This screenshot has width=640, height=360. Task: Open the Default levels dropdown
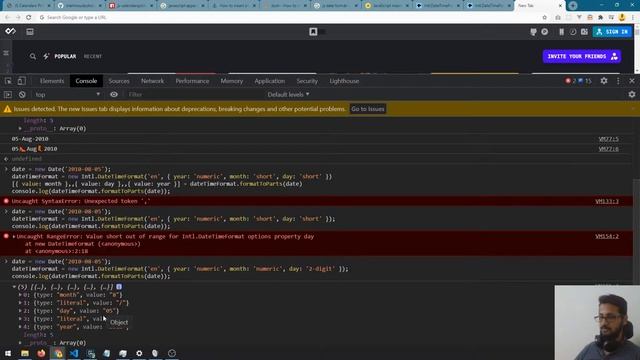pos(289,95)
